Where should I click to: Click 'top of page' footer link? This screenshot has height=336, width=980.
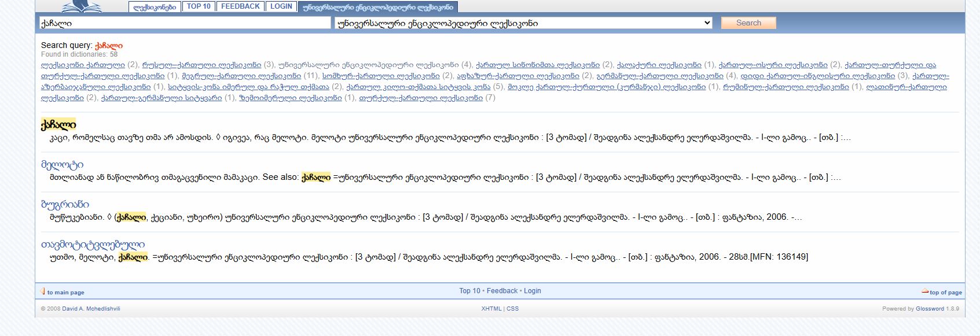click(946, 293)
